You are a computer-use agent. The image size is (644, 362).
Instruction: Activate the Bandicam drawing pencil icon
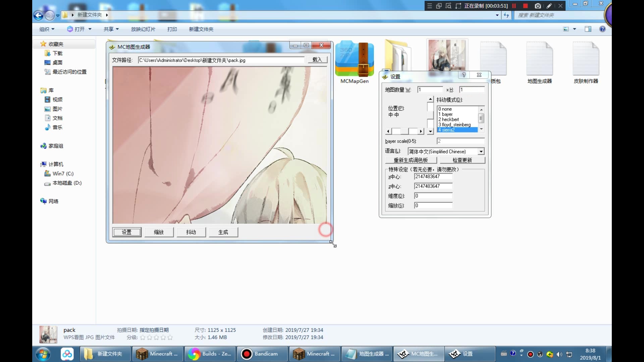coord(549,6)
